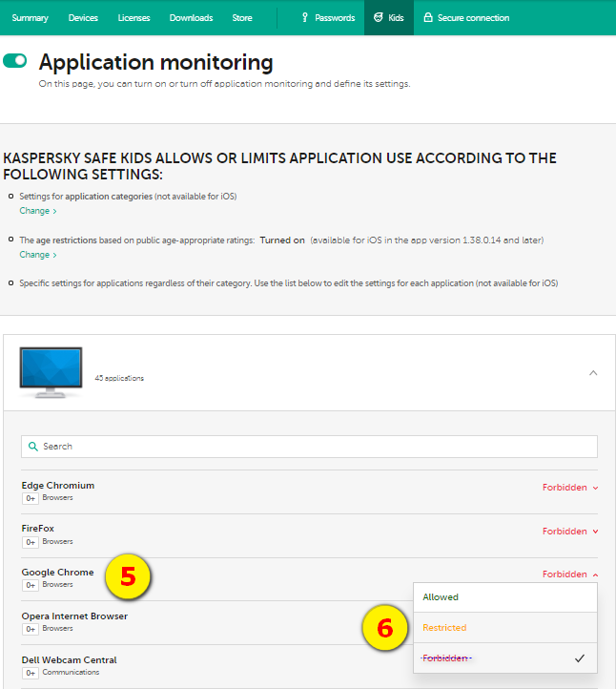Click the Communications category label
The height and width of the screenshot is (689, 616).
71,673
